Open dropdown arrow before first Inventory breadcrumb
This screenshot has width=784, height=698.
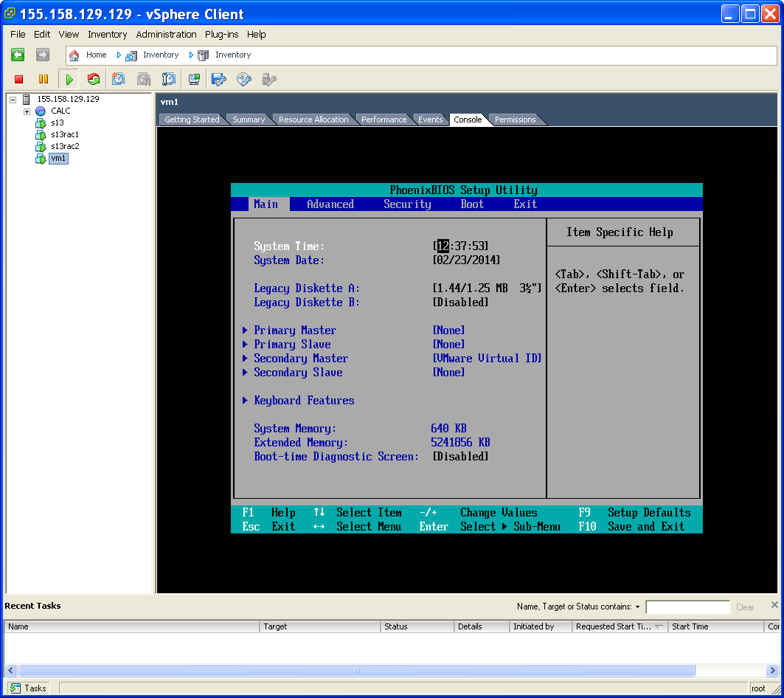click(119, 55)
